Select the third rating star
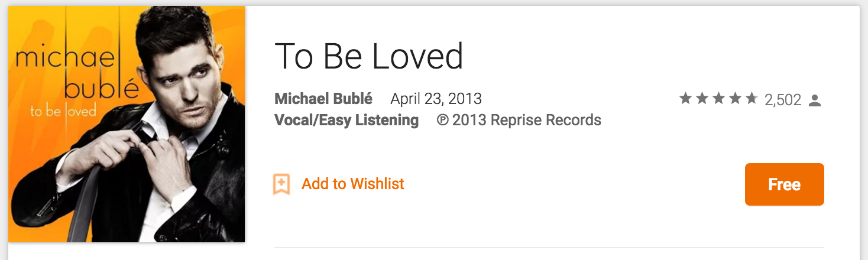Screen dimensions: 868x260 tap(718, 99)
